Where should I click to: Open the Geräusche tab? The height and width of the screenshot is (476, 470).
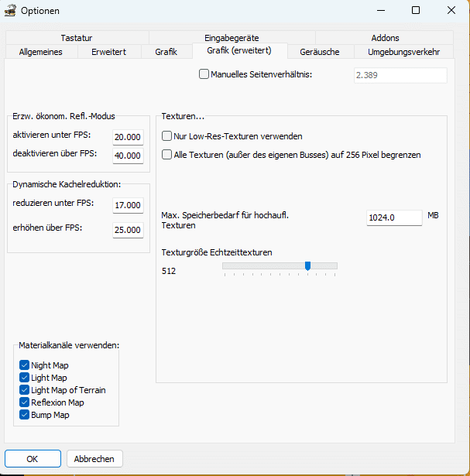pyautogui.click(x=321, y=52)
